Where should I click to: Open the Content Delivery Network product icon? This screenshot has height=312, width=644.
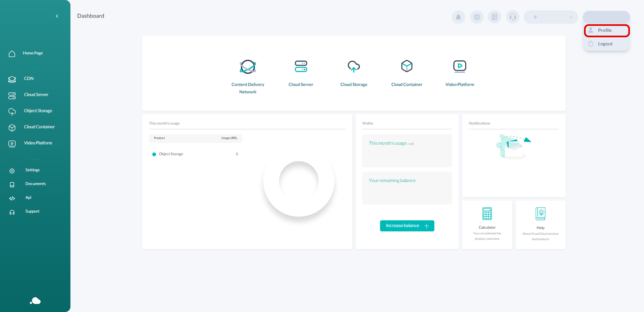[x=248, y=67]
